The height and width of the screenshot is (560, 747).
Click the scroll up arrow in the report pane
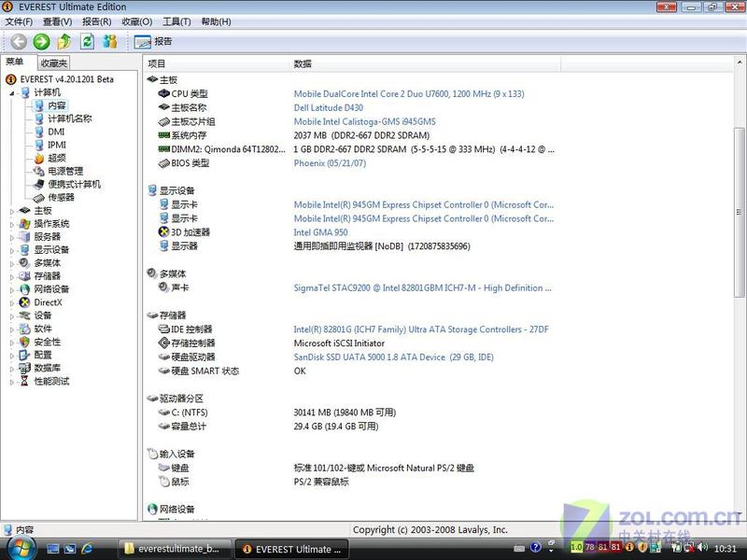(x=739, y=63)
